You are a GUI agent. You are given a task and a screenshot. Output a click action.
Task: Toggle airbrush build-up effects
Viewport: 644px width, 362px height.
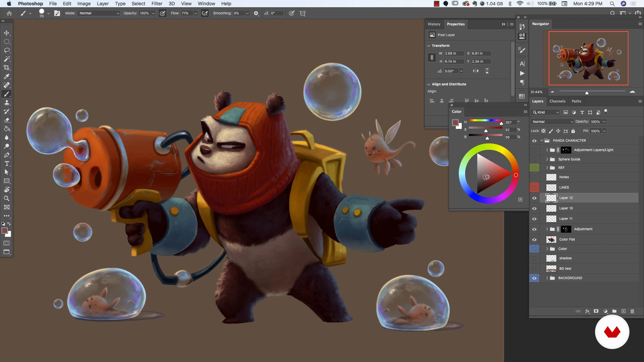click(205, 13)
